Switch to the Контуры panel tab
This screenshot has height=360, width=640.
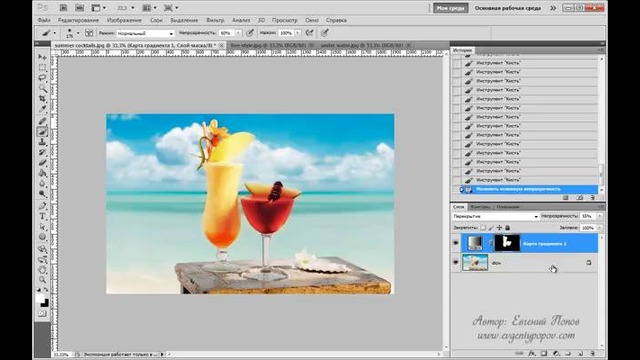pyautogui.click(x=480, y=207)
